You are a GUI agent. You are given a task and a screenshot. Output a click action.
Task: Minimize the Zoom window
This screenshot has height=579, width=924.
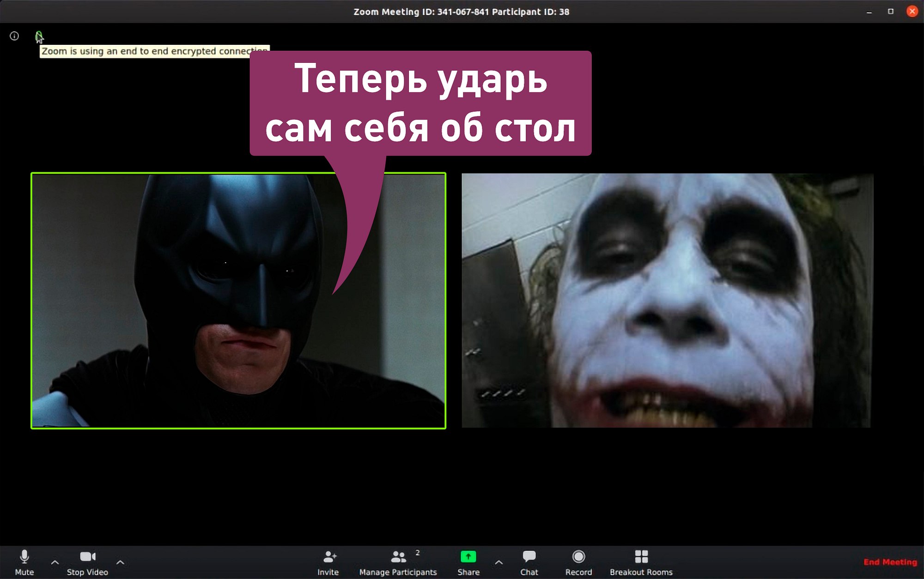click(x=869, y=12)
